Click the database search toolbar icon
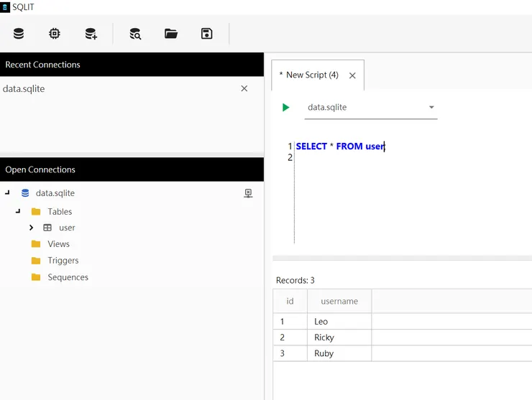532x400 pixels. (135, 34)
